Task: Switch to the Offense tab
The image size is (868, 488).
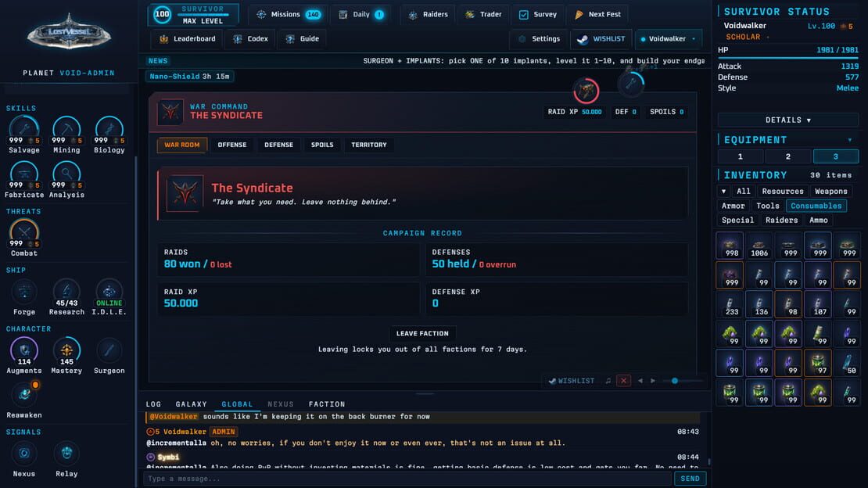Action: 232,145
